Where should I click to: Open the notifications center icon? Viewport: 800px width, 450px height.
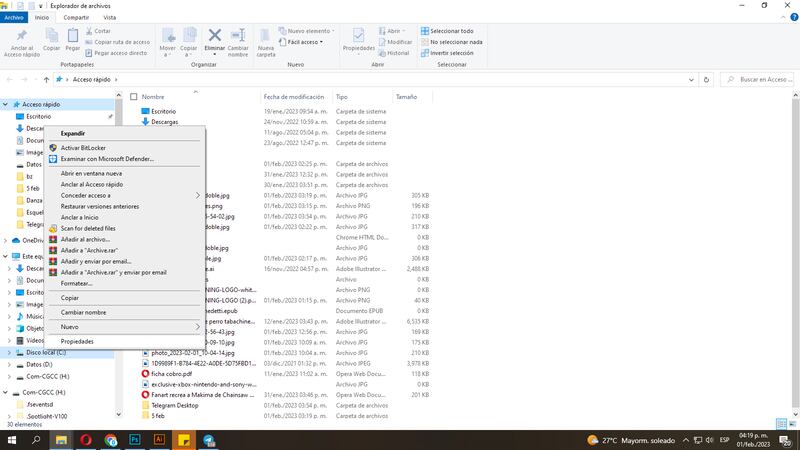[x=786, y=440]
